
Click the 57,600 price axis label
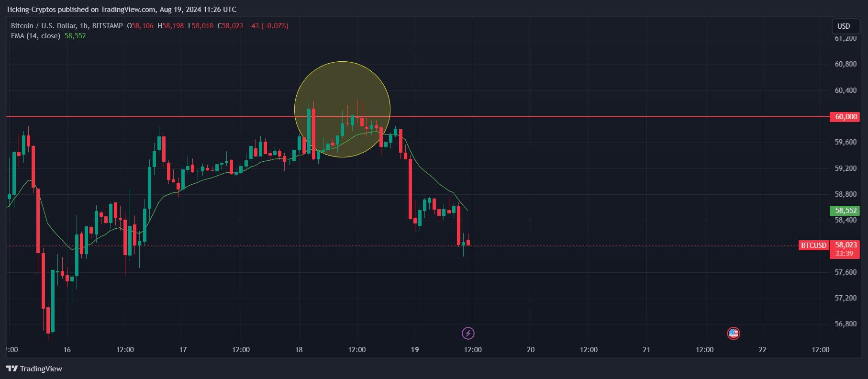coord(846,272)
